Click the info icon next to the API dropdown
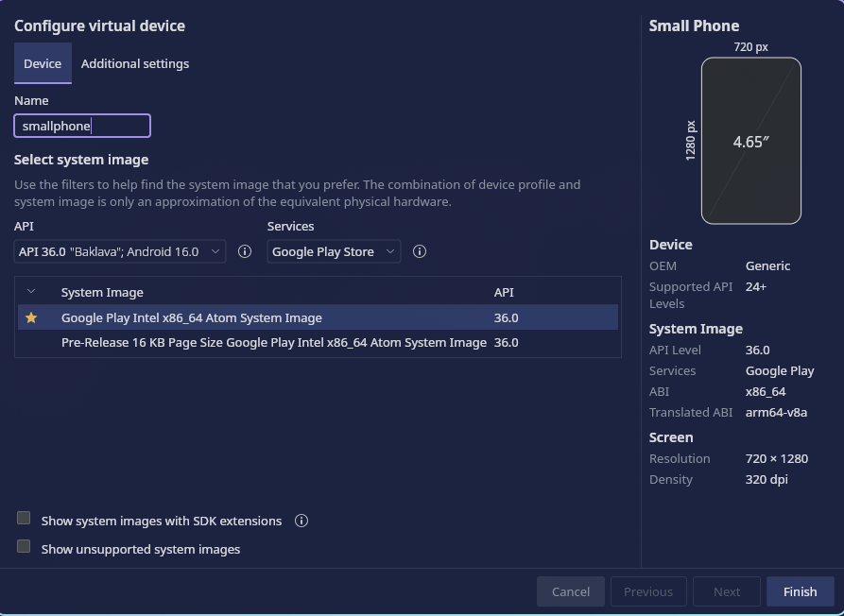Screen dimensions: 844x616 click(x=244, y=251)
